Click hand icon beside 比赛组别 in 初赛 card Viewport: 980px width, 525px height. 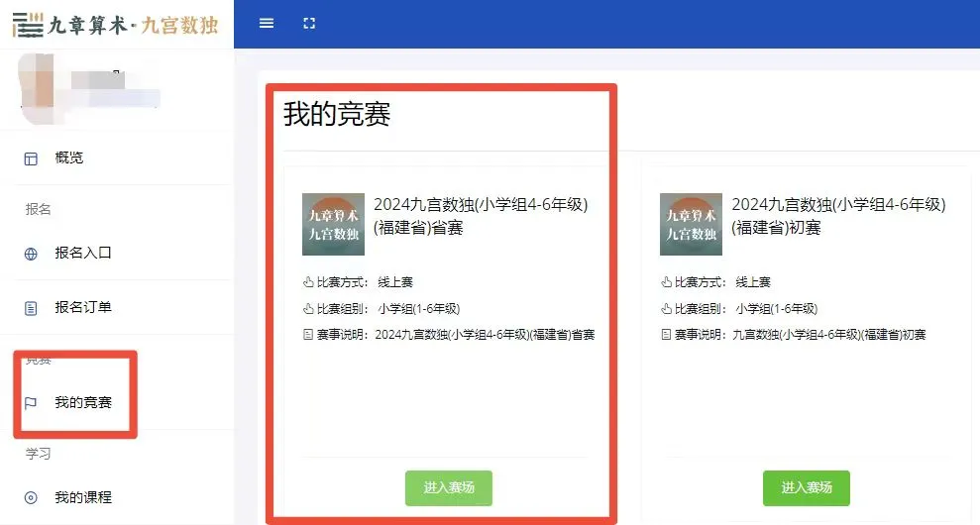(666, 309)
